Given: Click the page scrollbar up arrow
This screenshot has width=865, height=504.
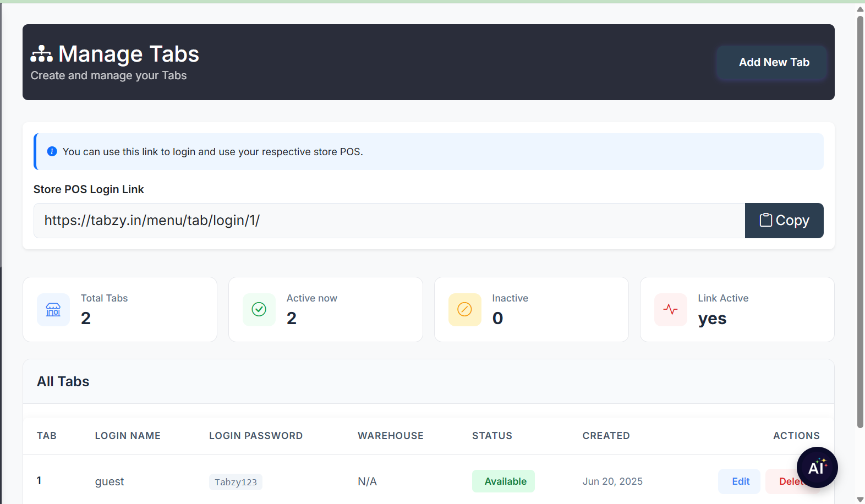Looking at the screenshot, I should coord(860,9).
